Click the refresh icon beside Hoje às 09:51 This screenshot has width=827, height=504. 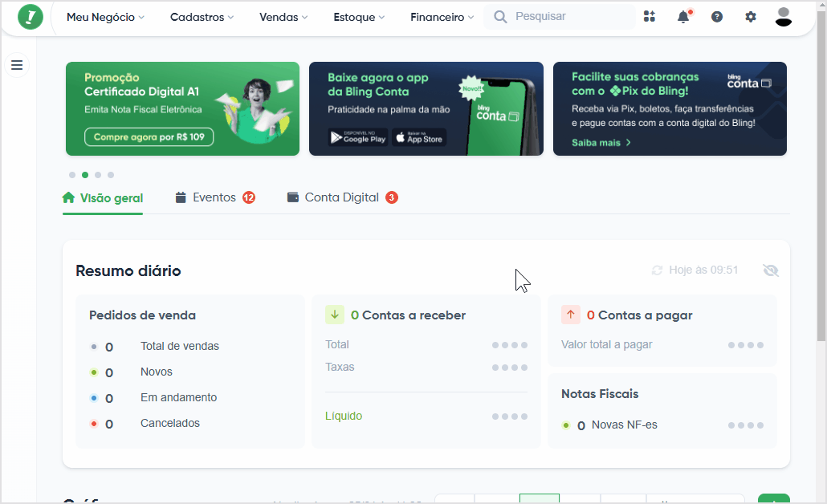click(x=657, y=270)
